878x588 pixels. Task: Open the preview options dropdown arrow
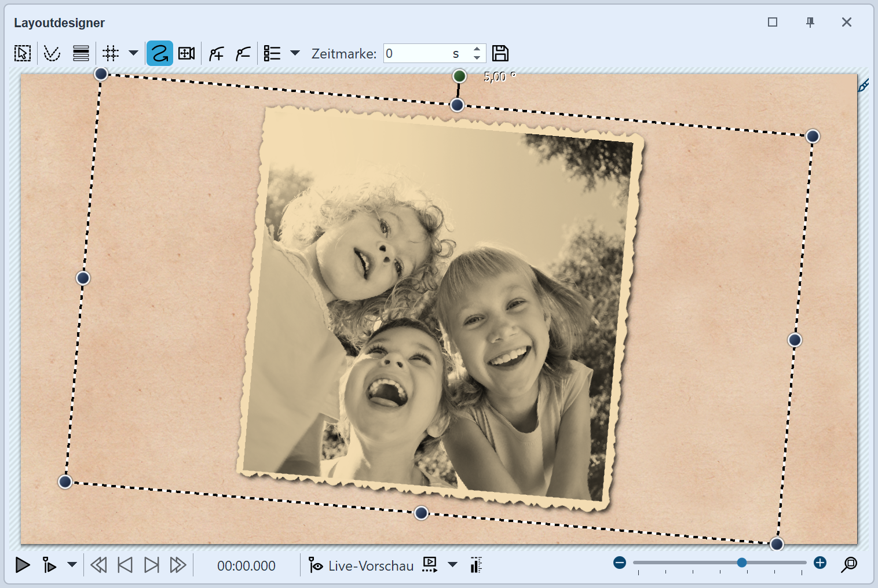(452, 565)
